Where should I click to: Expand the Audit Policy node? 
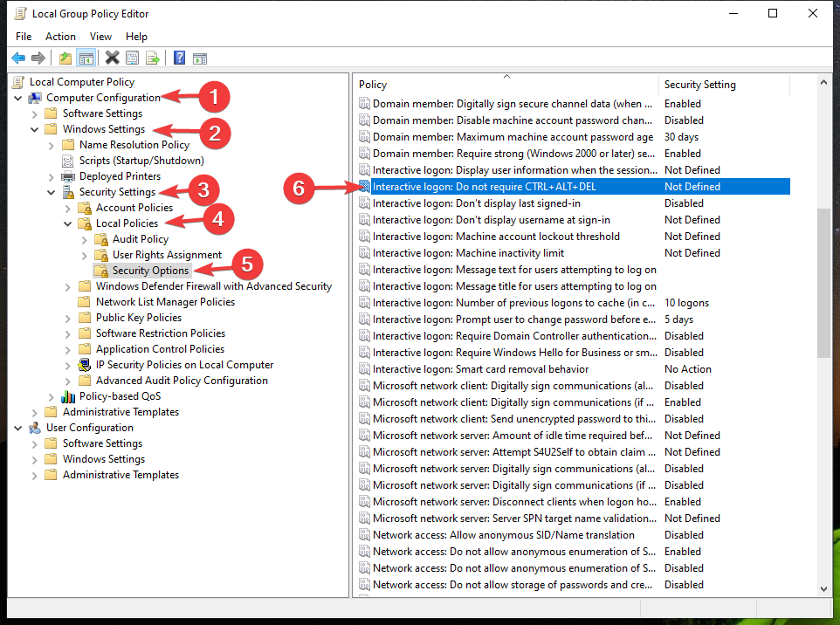84,239
